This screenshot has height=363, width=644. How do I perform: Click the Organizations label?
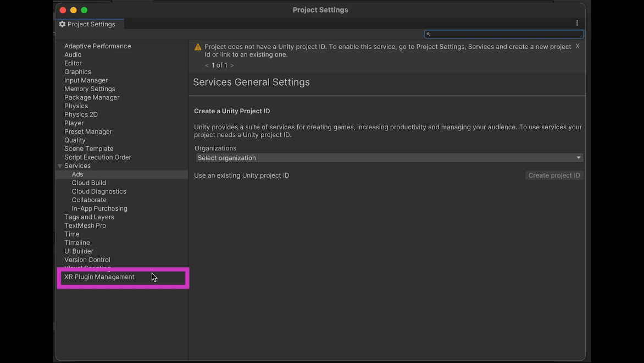tap(215, 148)
